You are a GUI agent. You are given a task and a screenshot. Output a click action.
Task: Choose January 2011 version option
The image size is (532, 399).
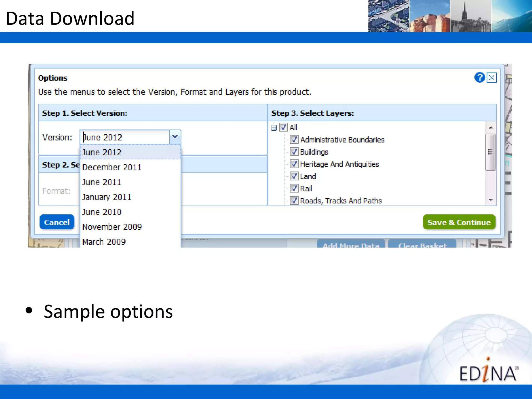(x=130, y=197)
